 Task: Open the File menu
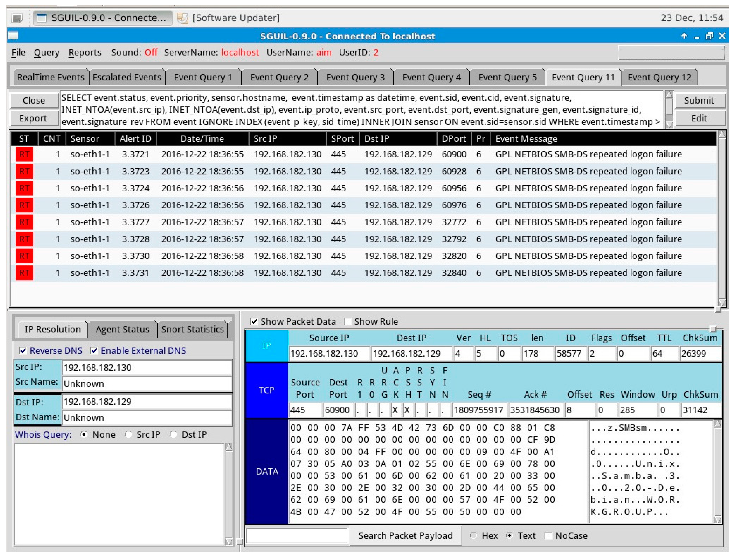click(x=18, y=53)
